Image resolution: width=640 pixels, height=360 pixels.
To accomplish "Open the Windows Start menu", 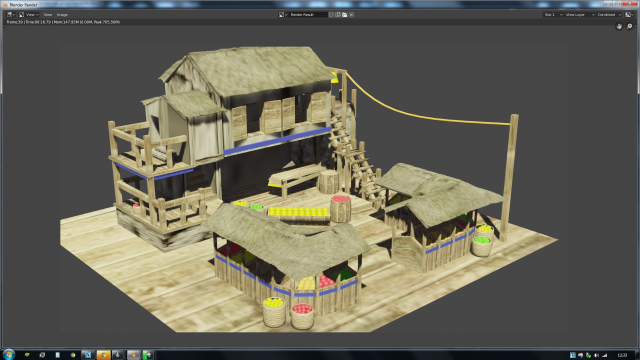I will tap(9, 354).
